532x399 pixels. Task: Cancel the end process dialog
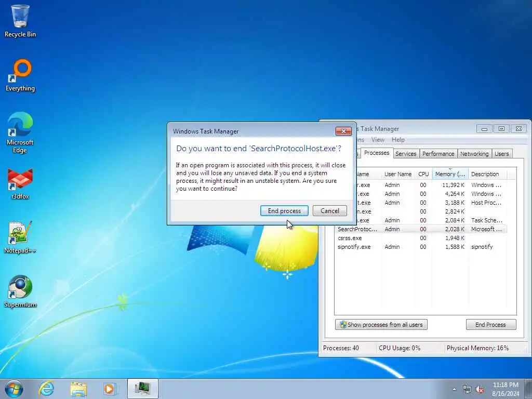coord(330,211)
